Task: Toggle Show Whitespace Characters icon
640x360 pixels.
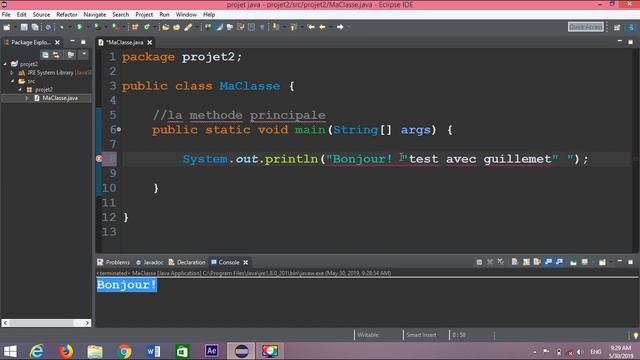Action: (262, 27)
